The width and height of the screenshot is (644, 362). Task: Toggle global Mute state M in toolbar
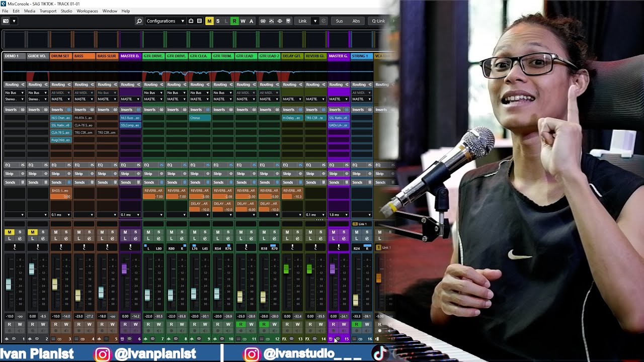tap(209, 21)
